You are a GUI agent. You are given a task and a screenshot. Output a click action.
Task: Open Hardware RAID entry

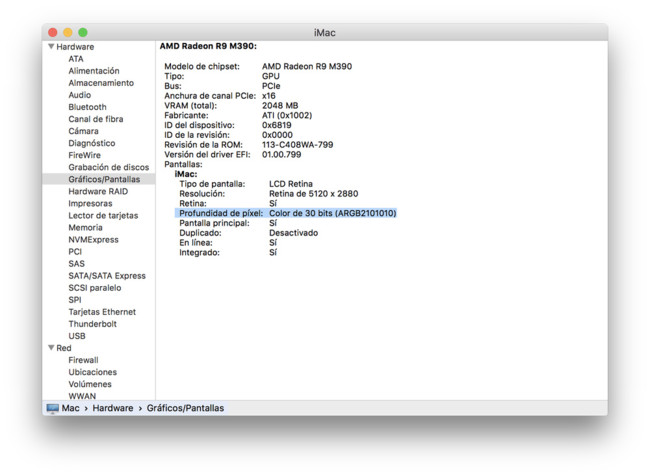(98, 191)
